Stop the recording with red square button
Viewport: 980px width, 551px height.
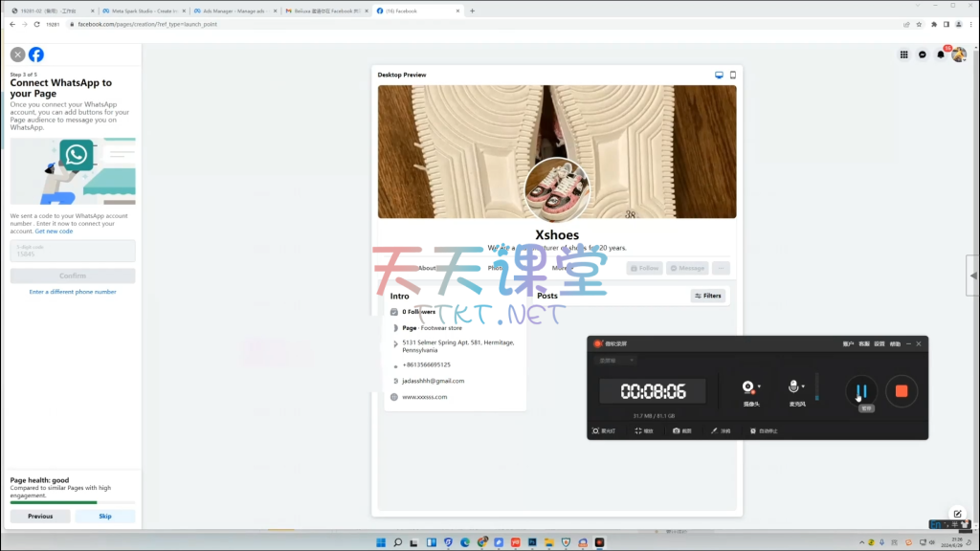point(901,390)
